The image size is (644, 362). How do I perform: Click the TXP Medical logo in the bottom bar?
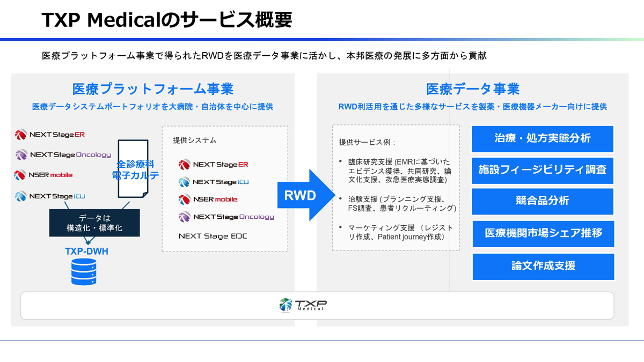[x=303, y=305]
